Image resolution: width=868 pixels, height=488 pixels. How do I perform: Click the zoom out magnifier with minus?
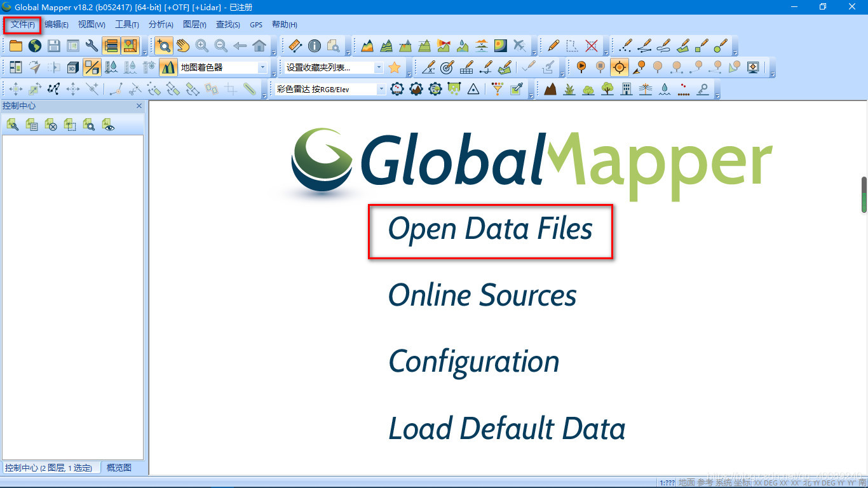coord(221,46)
